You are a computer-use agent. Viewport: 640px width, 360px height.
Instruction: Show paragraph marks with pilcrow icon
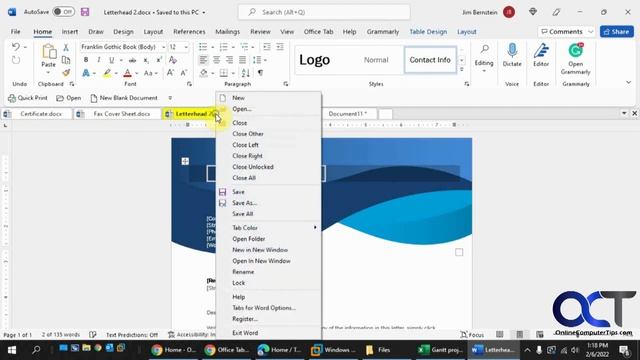pos(260,73)
